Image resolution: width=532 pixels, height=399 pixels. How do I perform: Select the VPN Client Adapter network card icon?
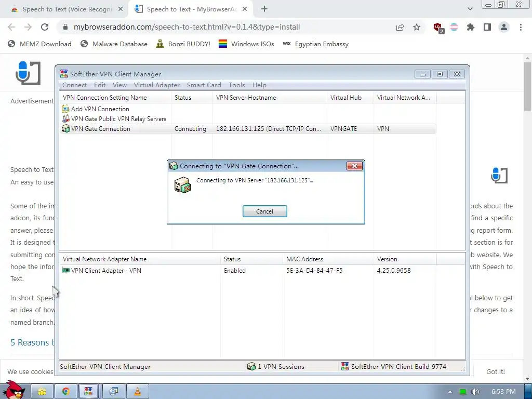[66, 270]
